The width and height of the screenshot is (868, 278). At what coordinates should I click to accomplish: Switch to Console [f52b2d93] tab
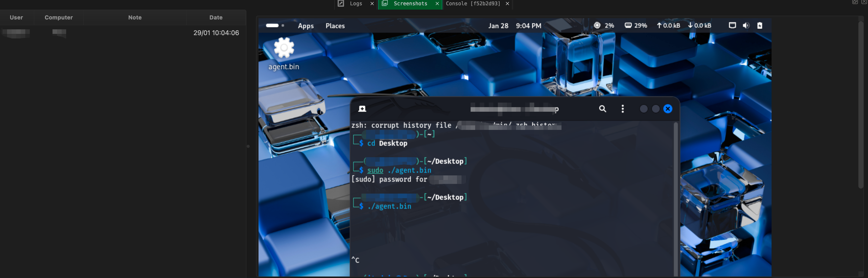(x=473, y=3)
